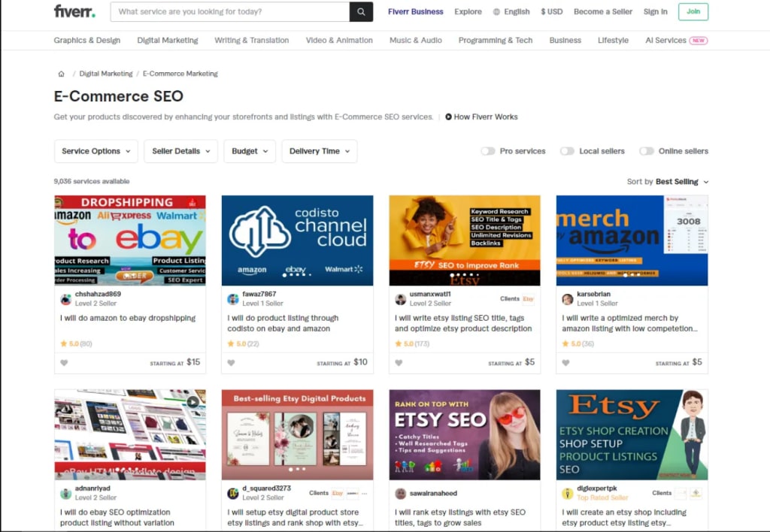The width and height of the screenshot is (770, 532).
Task: Open Programming & Tech category
Action: [496, 41]
